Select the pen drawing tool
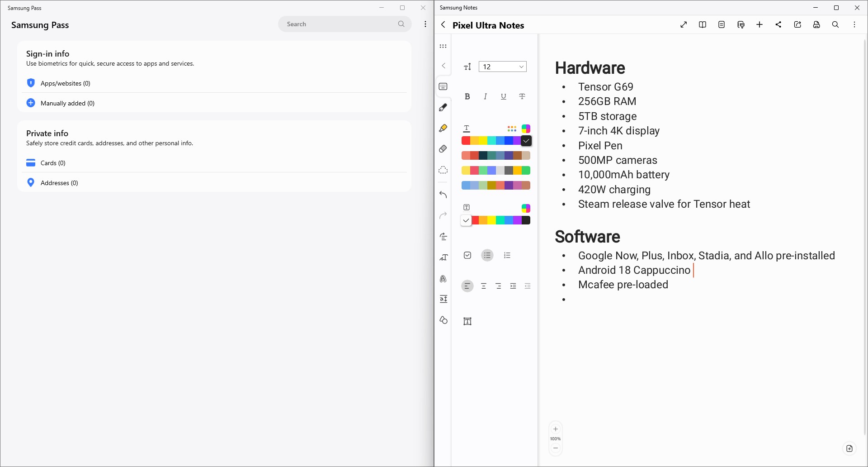The width and height of the screenshot is (868, 467). point(443,108)
